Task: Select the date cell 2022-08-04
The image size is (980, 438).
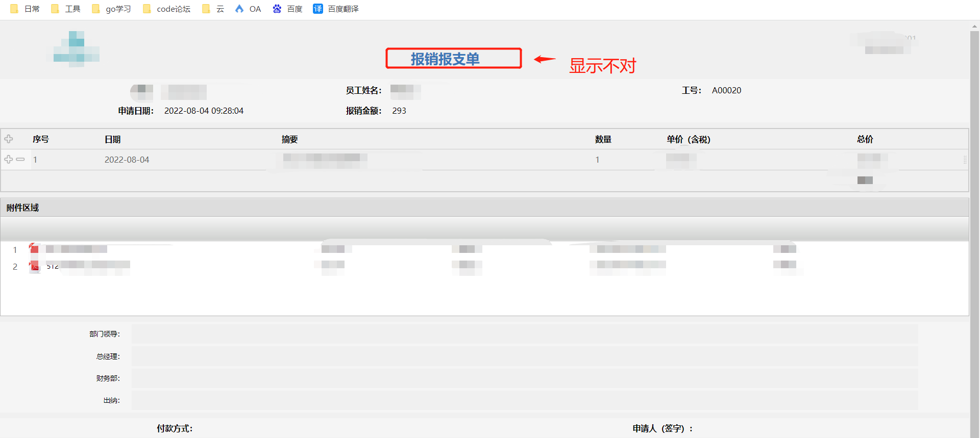Action: click(127, 160)
